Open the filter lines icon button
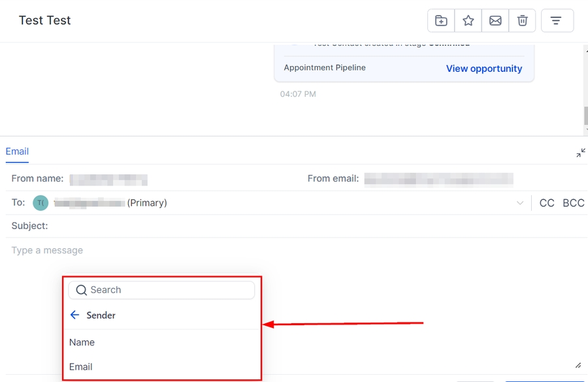 pos(557,21)
